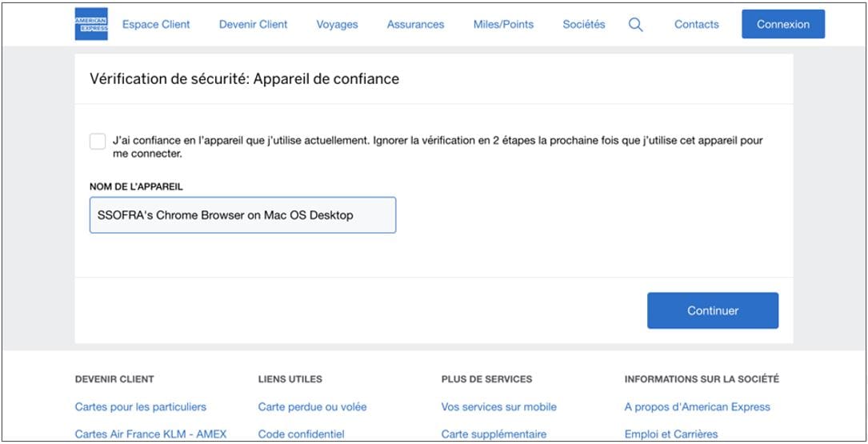Follow the Carte perdue ou volée link
The height and width of the screenshot is (444, 868).
pyautogui.click(x=312, y=406)
